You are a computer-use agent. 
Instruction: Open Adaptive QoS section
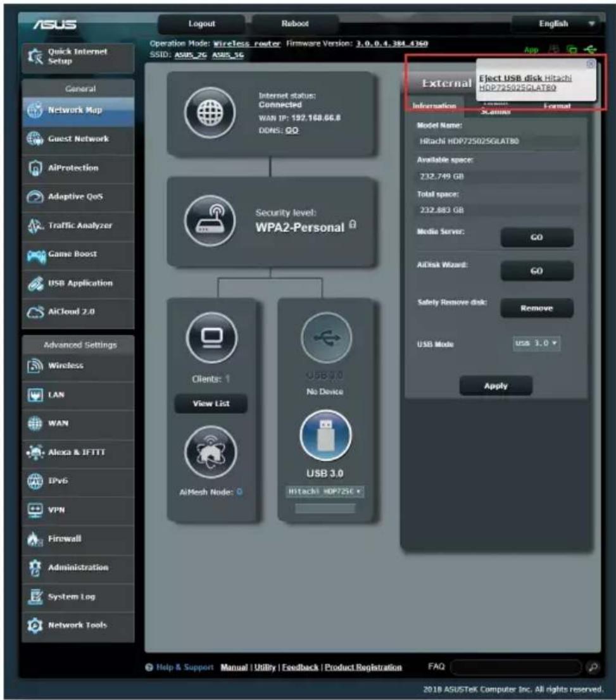[78, 197]
